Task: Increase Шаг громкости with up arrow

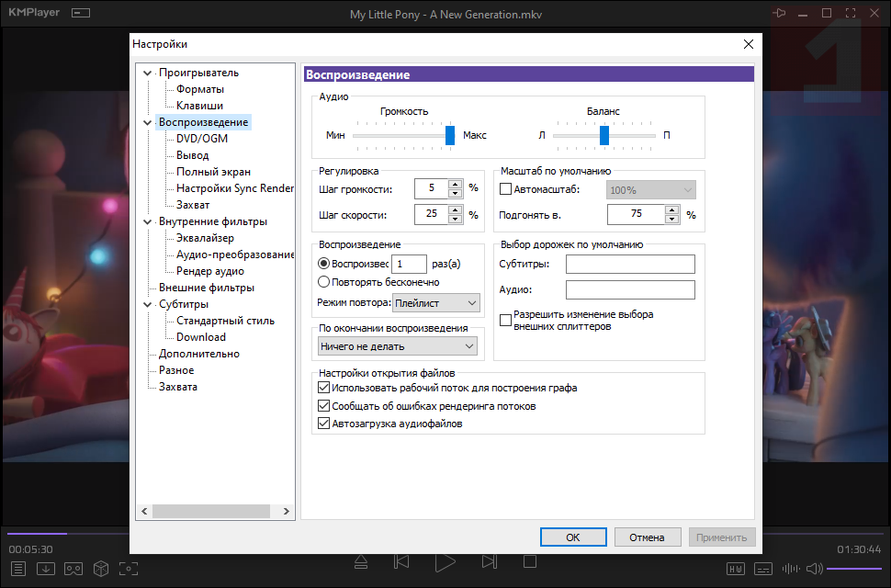Action: pos(455,184)
